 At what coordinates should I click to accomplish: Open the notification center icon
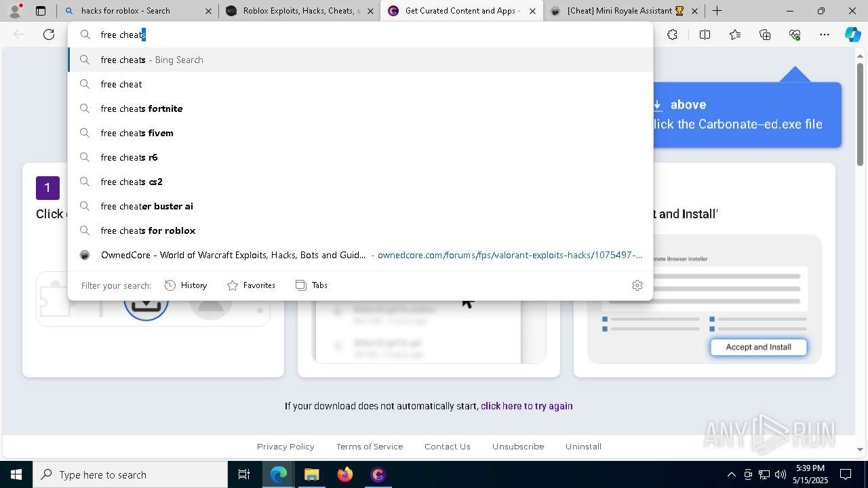coord(846,474)
